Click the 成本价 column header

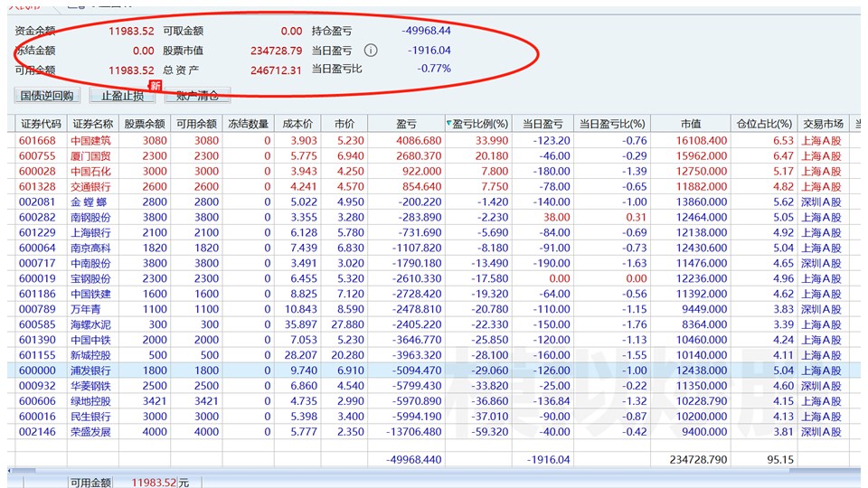pyautogui.click(x=297, y=124)
